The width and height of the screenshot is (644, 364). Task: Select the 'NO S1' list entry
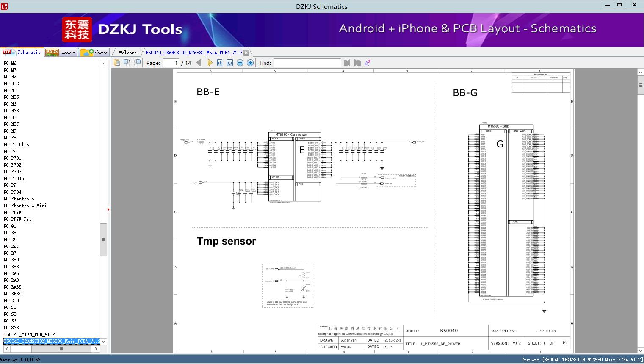coord(10,307)
